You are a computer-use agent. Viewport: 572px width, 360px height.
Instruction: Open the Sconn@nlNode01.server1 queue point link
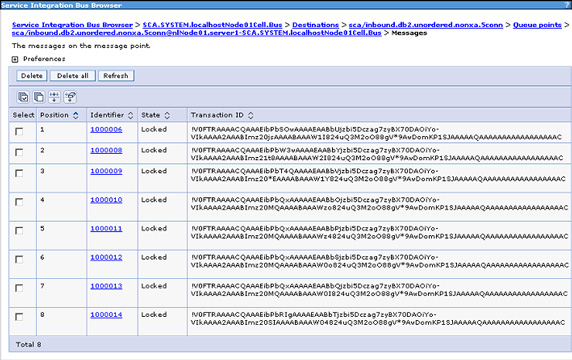(x=197, y=33)
